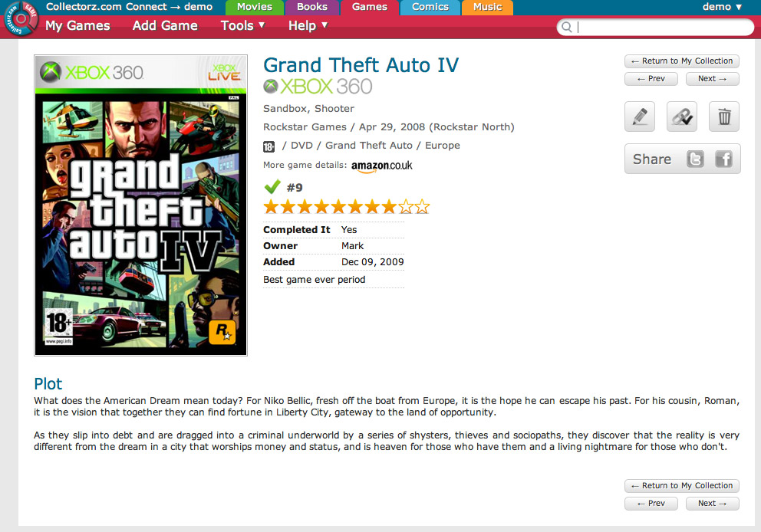
Task: Delete game with the trash can icon
Action: 724,117
